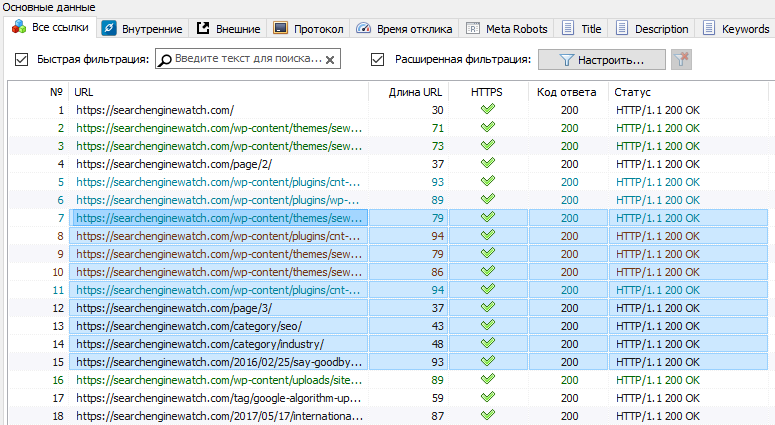Screen dimensions: 775x425
Task: Click URL length 93 in row 5
Action: (437, 182)
